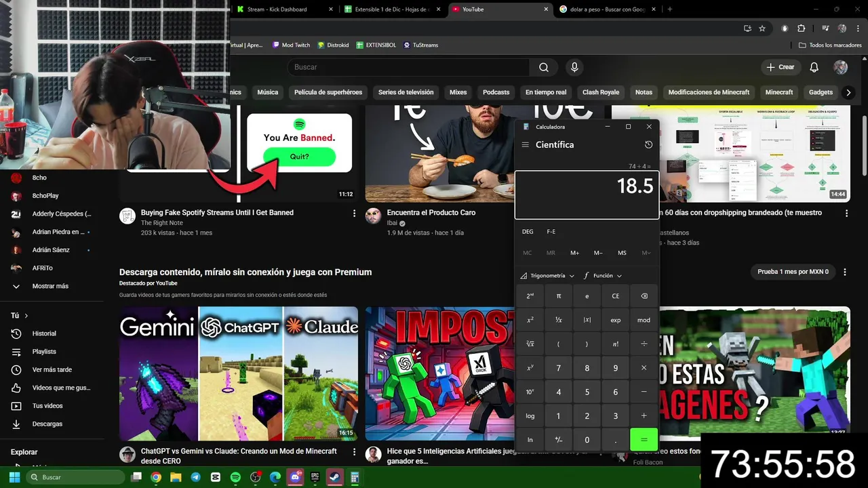Open options menu for the Premium shelf
Image resolution: width=868 pixels, height=488 pixels.
pyautogui.click(x=845, y=272)
